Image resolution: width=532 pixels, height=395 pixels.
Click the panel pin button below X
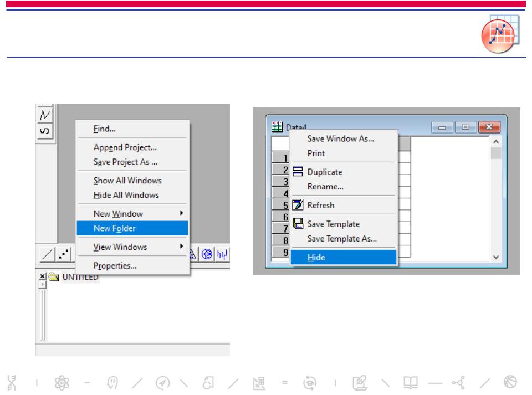tap(43, 284)
